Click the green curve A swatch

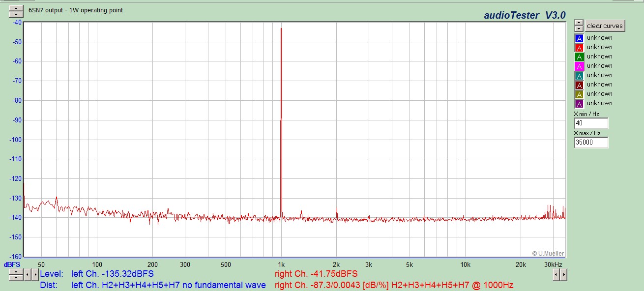[x=579, y=57]
